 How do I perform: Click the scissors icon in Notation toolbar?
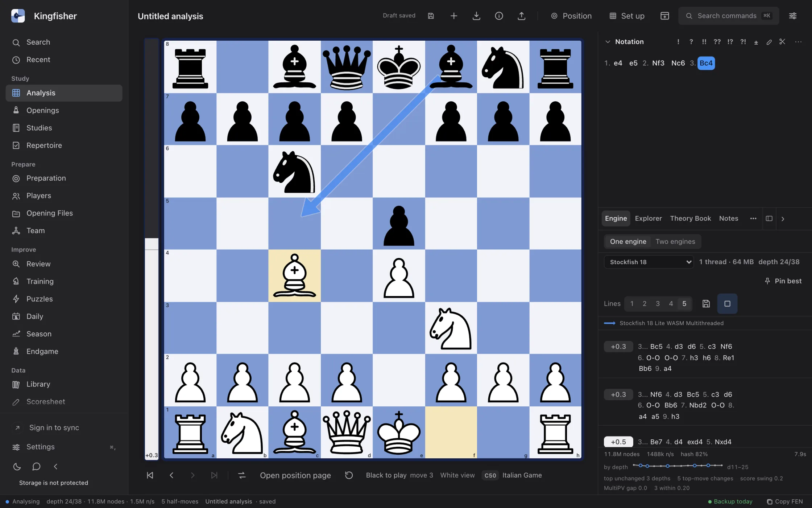coord(782,42)
